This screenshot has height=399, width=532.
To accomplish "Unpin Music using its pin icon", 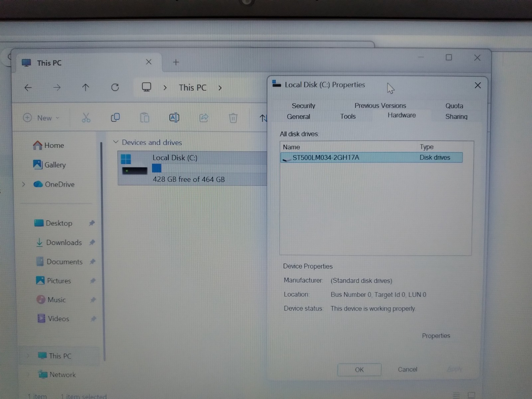I will tap(93, 300).
